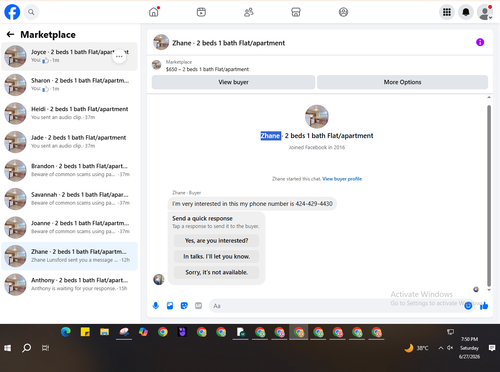Click the muted volume speaker tray icon

(450, 348)
